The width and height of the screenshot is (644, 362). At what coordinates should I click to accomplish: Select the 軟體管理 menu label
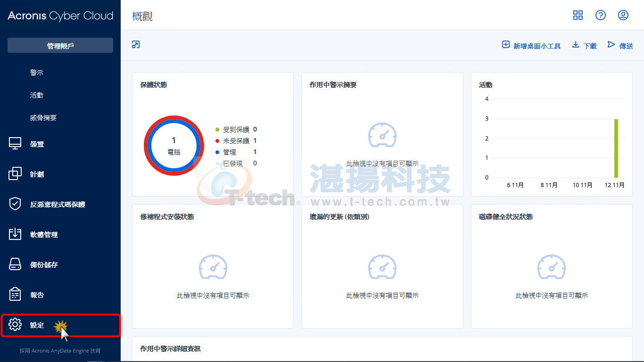pyautogui.click(x=44, y=235)
